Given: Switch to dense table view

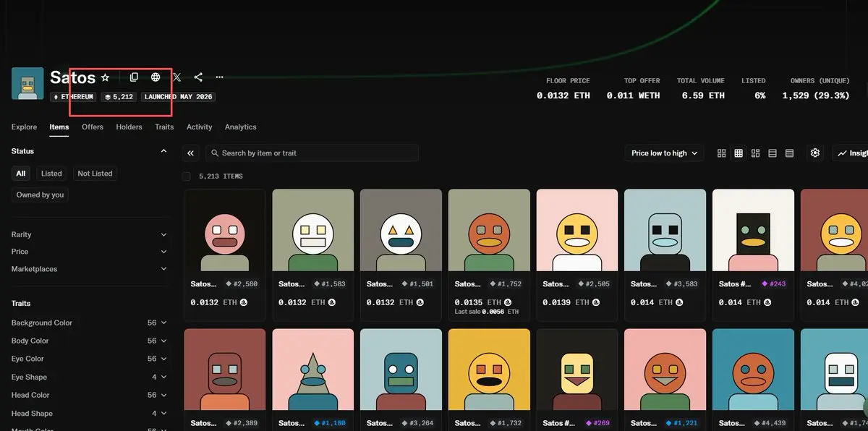Looking at the screenshot, I should pyautogui.click(x=789, y=153).
